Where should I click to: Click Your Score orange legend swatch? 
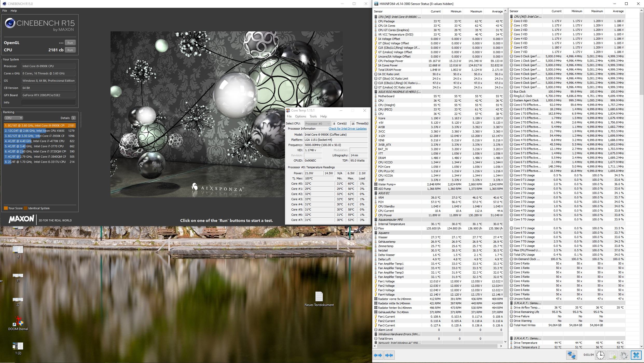(6, 208)
